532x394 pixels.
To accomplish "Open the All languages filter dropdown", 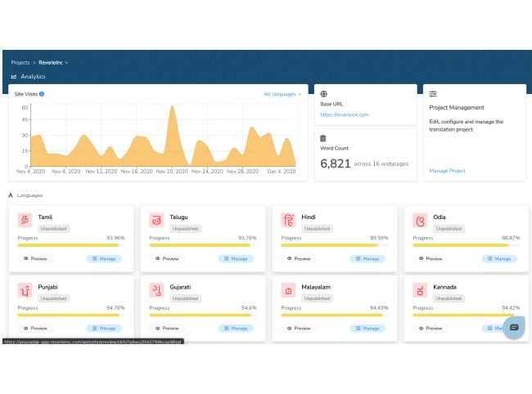I will click(x=282, y=94).
